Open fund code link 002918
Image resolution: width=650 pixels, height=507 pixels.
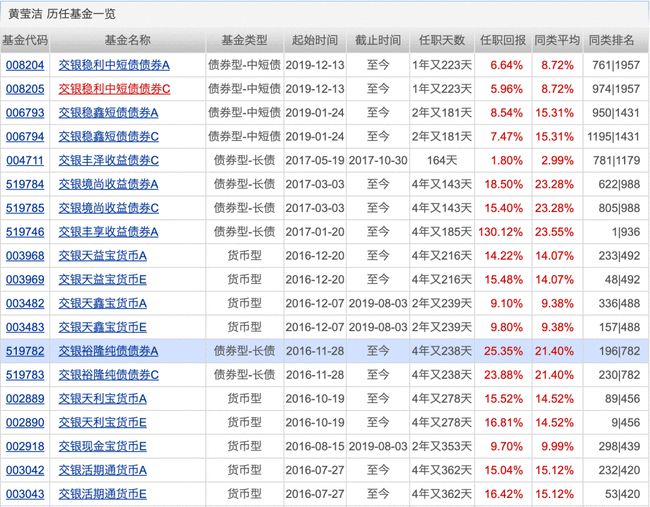(x=25, y=446)
